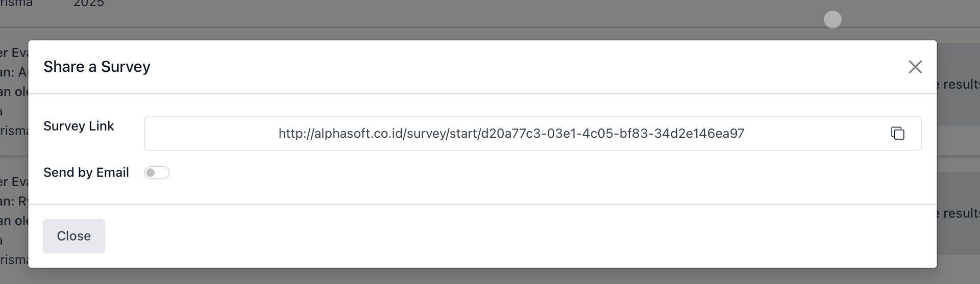Viewport: 980px width, 284px height.
Task: Click the background row text "an: A"
Action: [x=14, y=72]
